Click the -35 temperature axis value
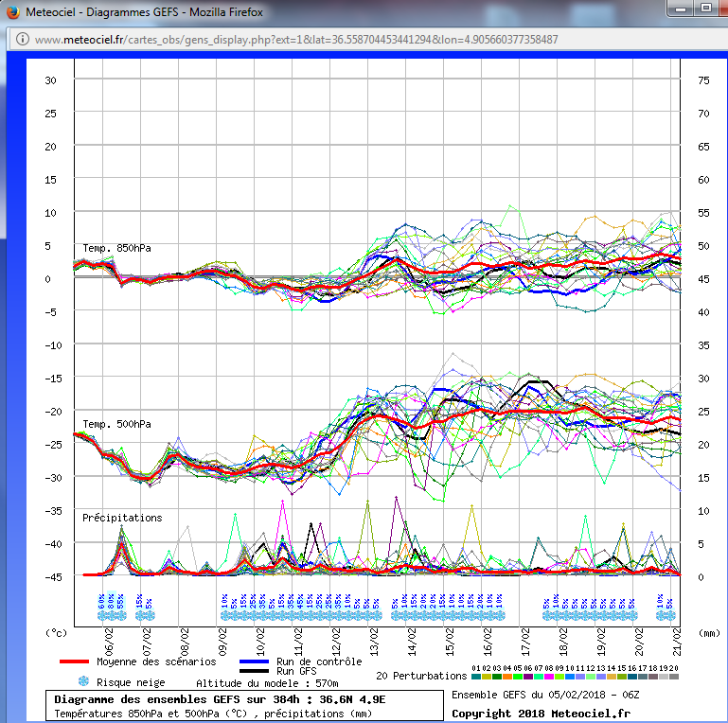Image resolution: width=728 pixels, height=723 pixels. click(x=53, y=511)
